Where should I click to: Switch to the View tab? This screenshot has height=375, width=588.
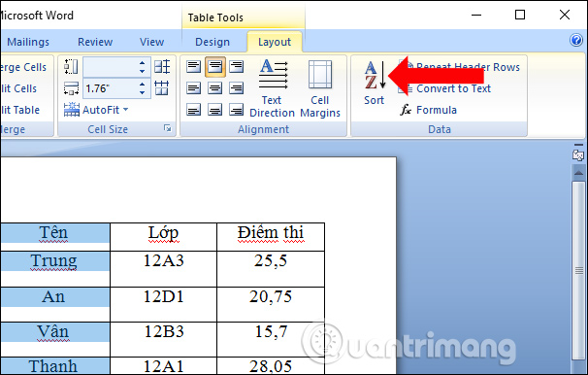pyautogui.click(x=152, y=42)
